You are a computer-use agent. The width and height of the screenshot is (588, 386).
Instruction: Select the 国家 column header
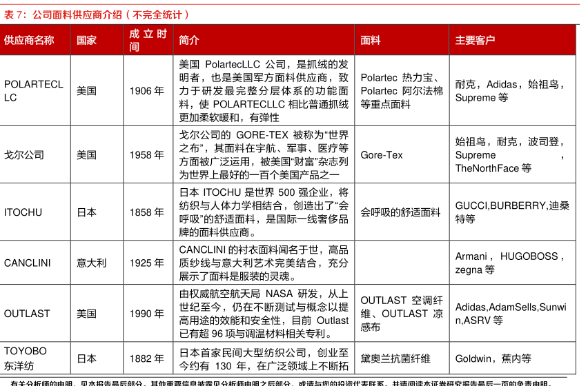click(x=86, y=41)
